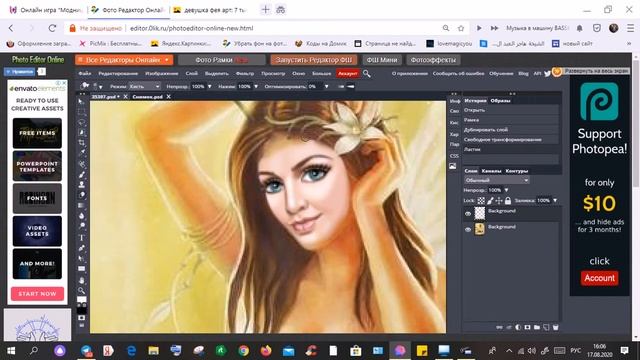
Task: Select the Lasso tool
Action: tap(82, 122)
